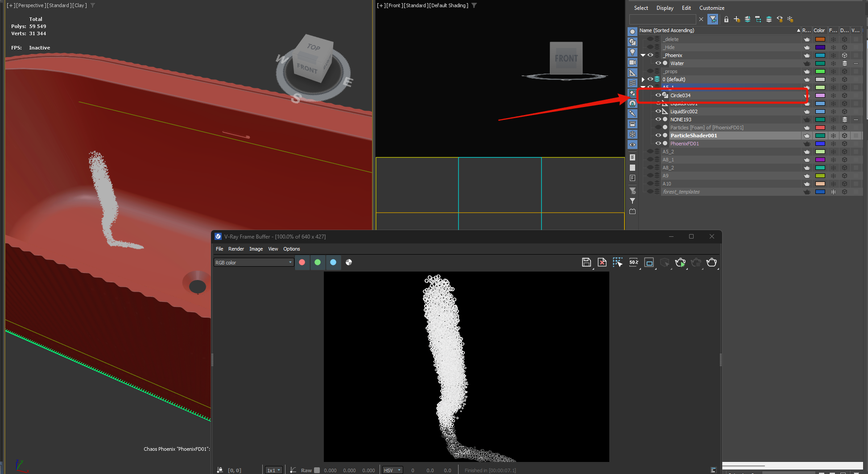Screen dimensions: 868x474
Task: Hide the LiquidSrc002 object
Action: (x=658, y=111)
